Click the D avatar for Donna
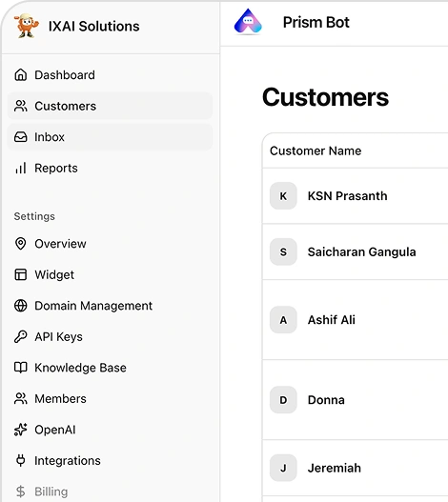This screenshot has height=502, width=448. click(x=283, y=400)
